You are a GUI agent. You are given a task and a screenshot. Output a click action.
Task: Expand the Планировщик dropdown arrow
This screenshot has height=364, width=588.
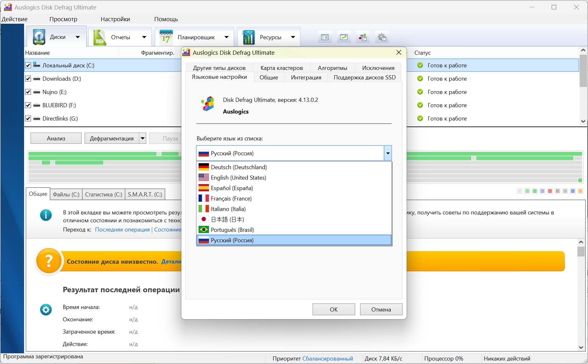click(x=226, y=37)
